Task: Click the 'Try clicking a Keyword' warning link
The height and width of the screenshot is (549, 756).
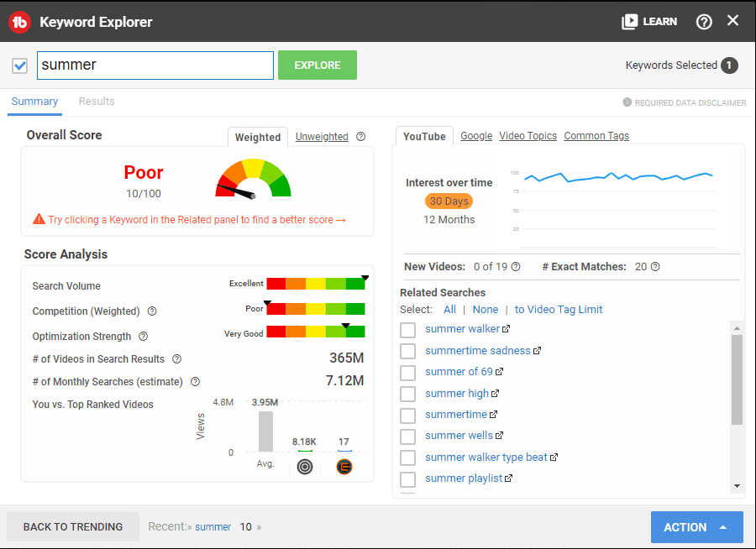Action: coord(197,220)
